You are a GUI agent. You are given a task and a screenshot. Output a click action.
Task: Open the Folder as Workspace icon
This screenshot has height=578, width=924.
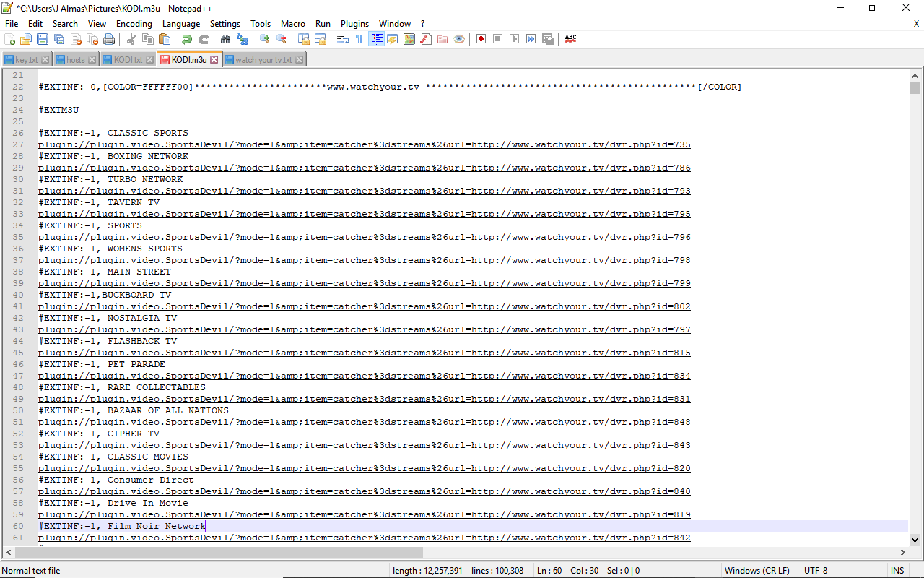pos(443,39)
